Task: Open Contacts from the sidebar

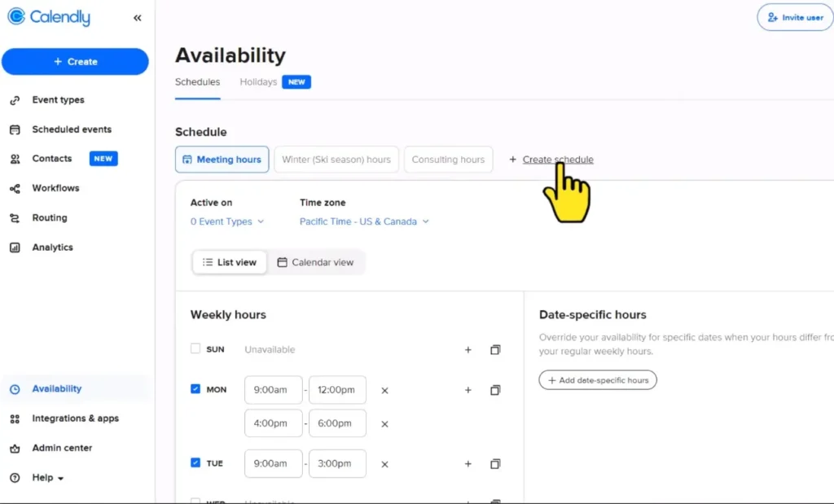Action: (51, 158)
